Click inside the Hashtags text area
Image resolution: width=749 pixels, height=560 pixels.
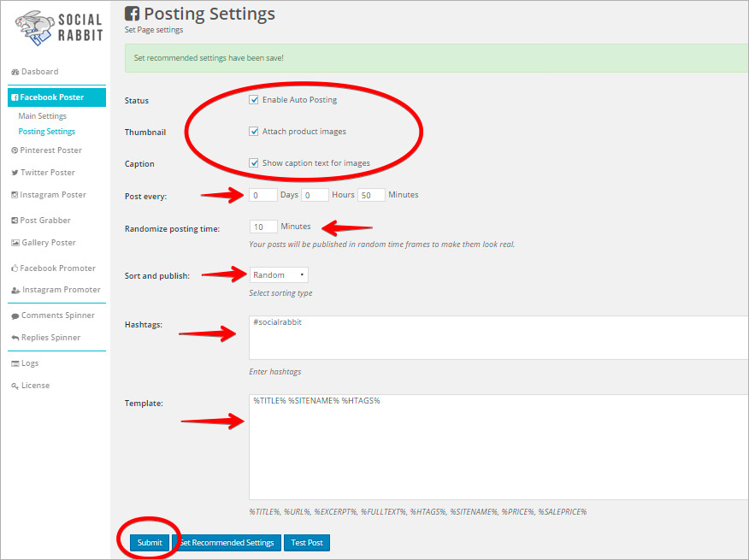498,338
